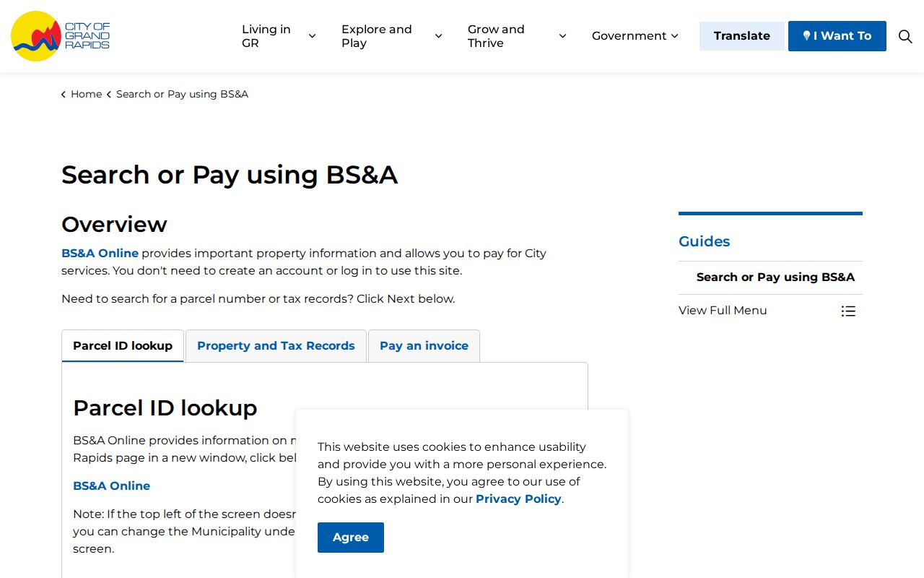This screenshot has height=578, width=924.
Task: Open the search magnifier icon
Action: (x=905, y=36)
